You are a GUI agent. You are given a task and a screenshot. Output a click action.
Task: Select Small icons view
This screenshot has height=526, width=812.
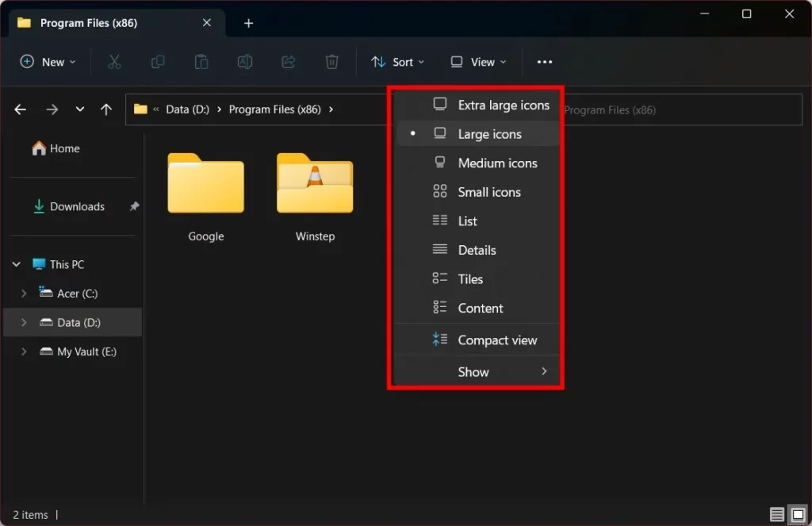coord(478,192)
